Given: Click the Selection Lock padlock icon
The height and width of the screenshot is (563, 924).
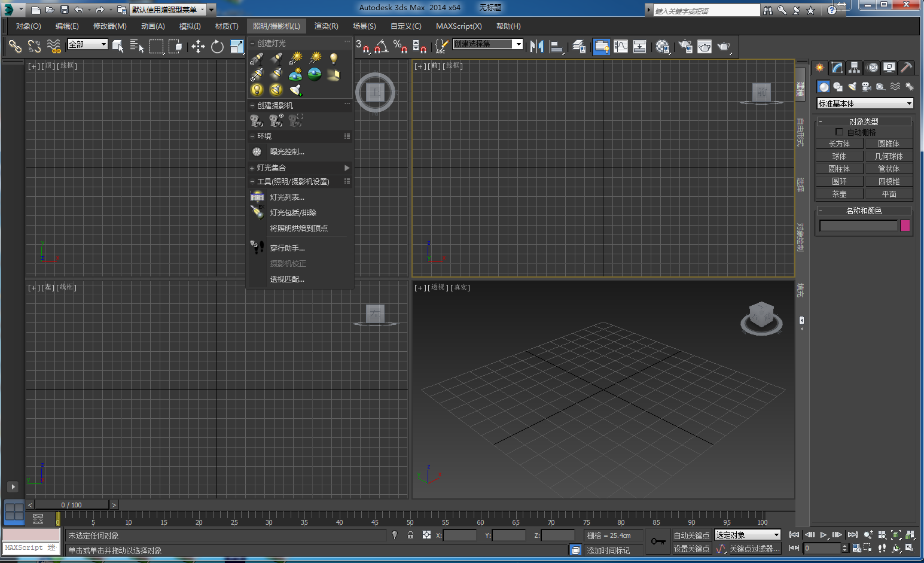Looking at the screenshot, I should 410,535.
